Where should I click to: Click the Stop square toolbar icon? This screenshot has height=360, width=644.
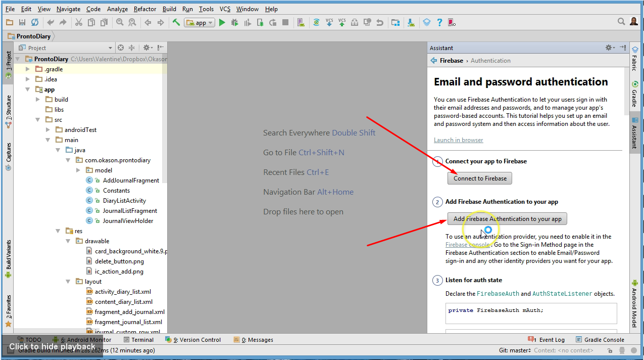(285, 22)
